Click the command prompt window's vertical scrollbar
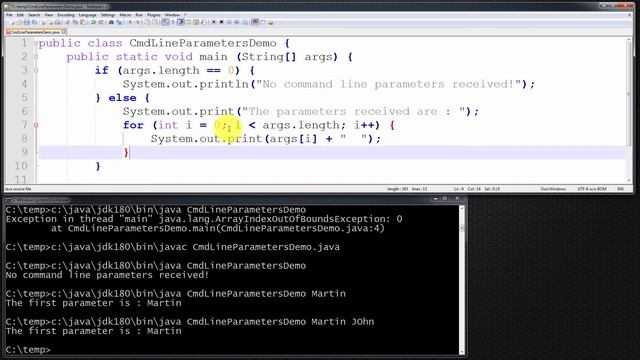 pyautogui.click(x=462, y=280)
